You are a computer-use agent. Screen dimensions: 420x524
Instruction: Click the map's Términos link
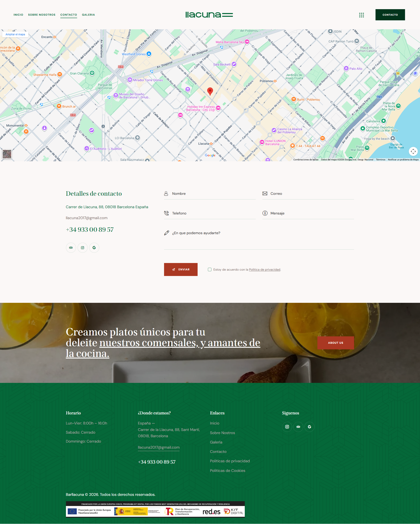[381, 160]
